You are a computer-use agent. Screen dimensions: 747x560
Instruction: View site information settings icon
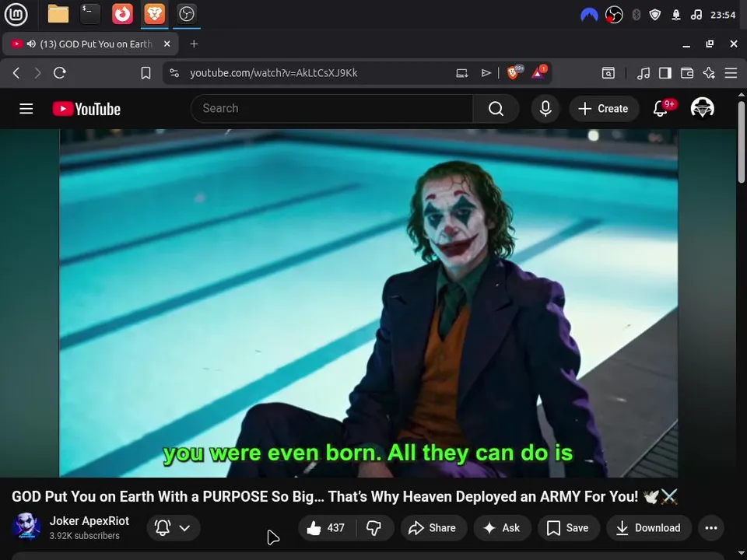[x=174, y=73]
